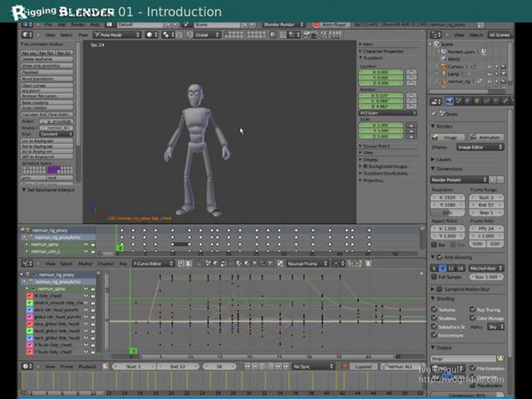Toggle the Anti-Aliasing checkbox
Viewport: 532px width, 399px height.
click(439, 257)
